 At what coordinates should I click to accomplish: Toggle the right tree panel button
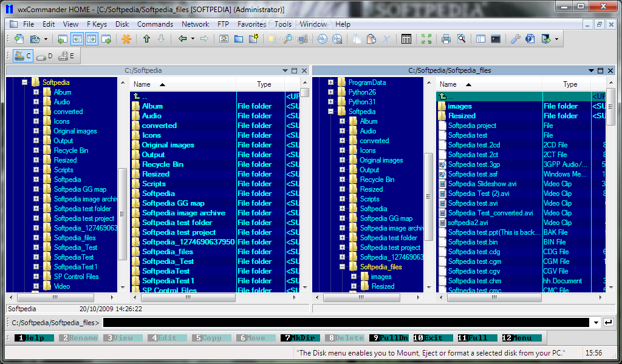[x=92, y=39]
